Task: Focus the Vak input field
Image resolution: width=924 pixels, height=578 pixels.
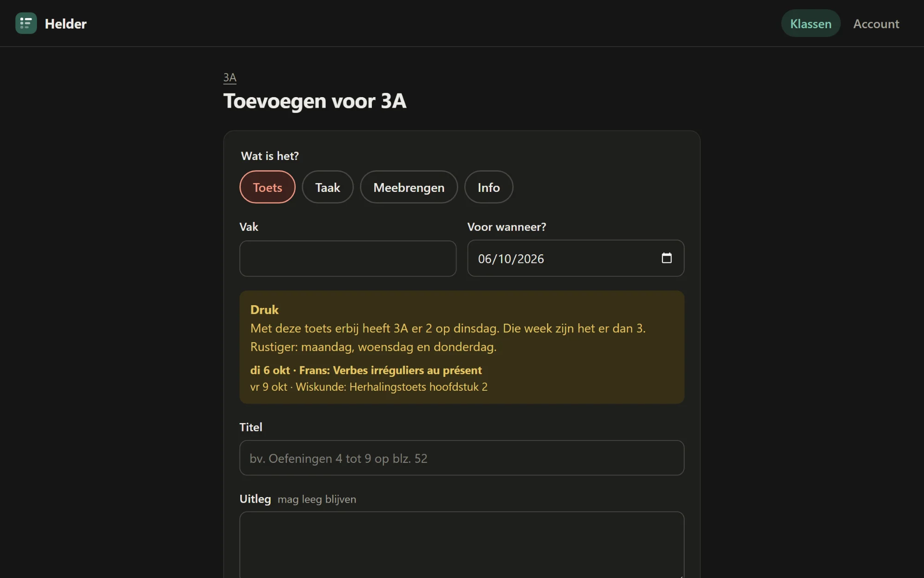Action: click(x=348, y=258)
